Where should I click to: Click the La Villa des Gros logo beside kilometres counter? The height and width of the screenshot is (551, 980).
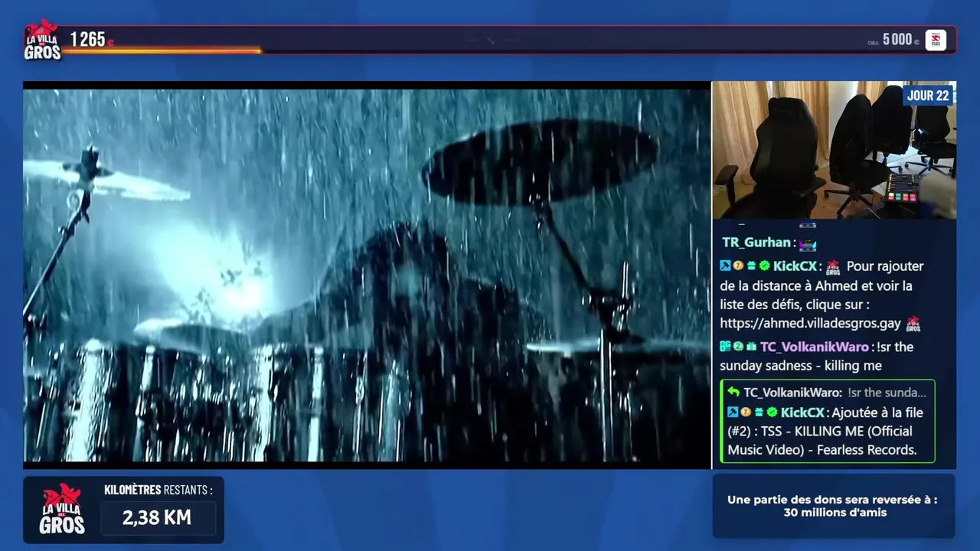click(62, 509)
